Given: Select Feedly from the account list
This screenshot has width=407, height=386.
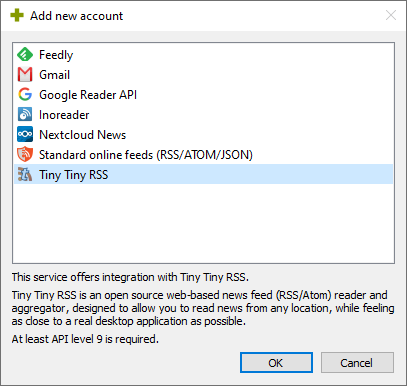Looking at the screenshot, I should tap(204, 55).
